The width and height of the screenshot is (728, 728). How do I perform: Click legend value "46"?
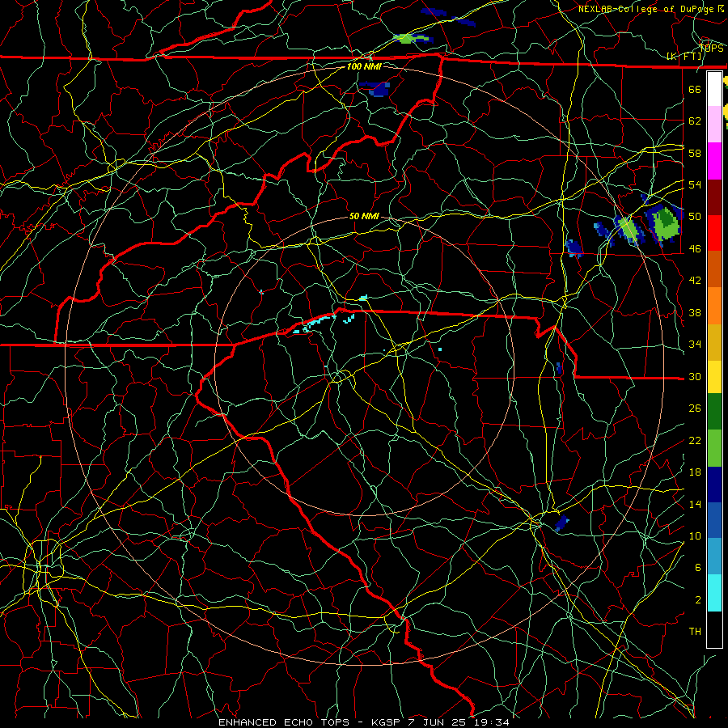click(x=695, y=248)
